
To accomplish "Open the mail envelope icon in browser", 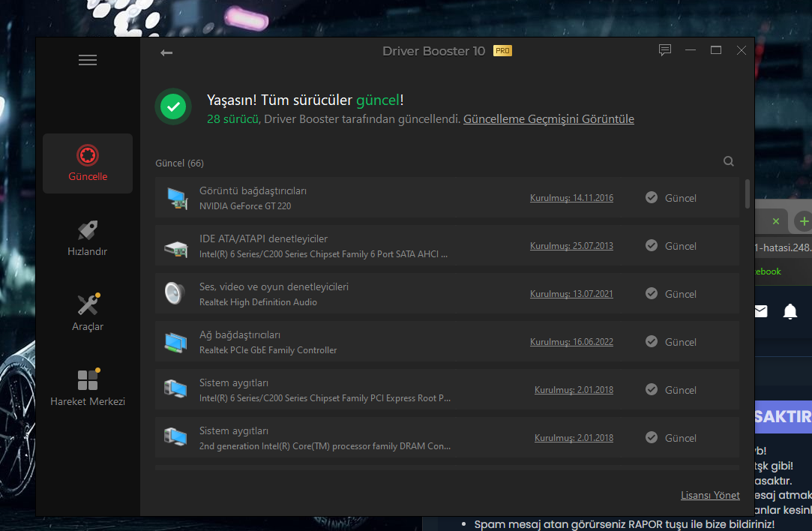I will pos(761,311).
